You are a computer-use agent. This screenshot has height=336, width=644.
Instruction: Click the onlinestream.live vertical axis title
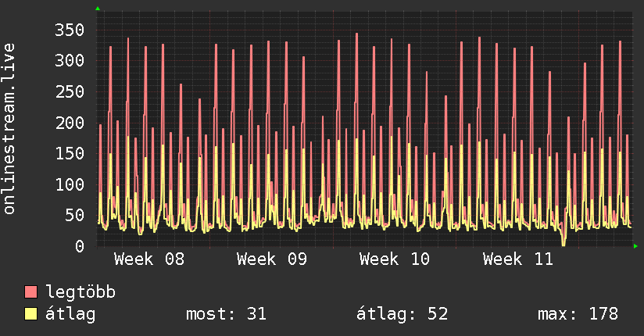tap(9, 129)
